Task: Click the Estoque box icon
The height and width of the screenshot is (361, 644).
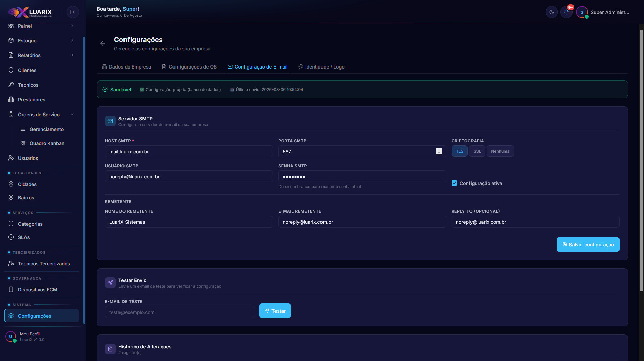Action: pyautogui.click(x=11, y=40)
